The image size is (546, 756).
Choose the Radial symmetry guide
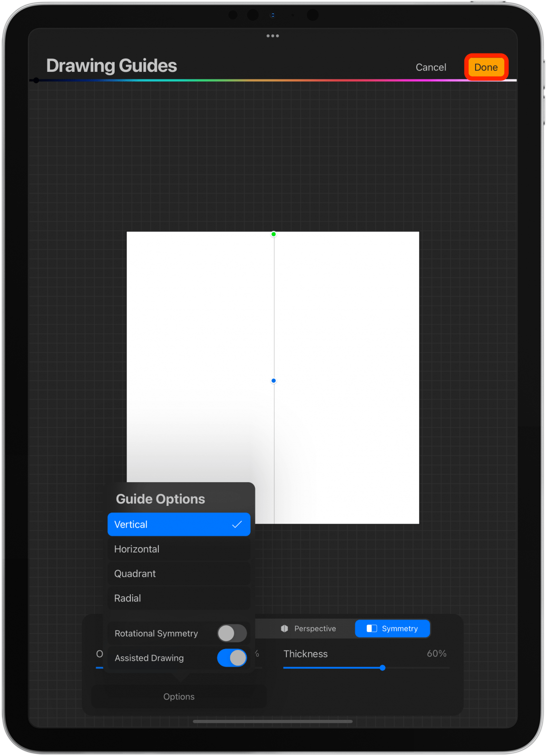click(x=179, y=599)
